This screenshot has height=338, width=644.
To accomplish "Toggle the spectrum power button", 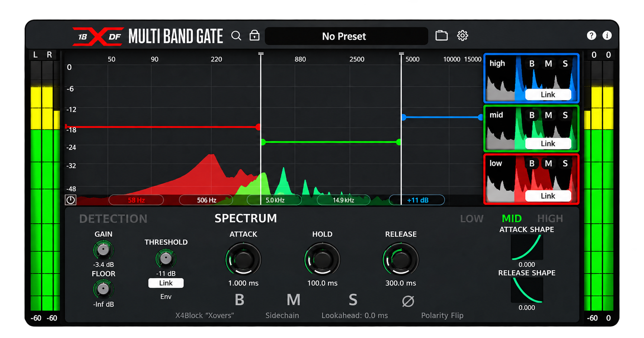I will coord(71,200).
